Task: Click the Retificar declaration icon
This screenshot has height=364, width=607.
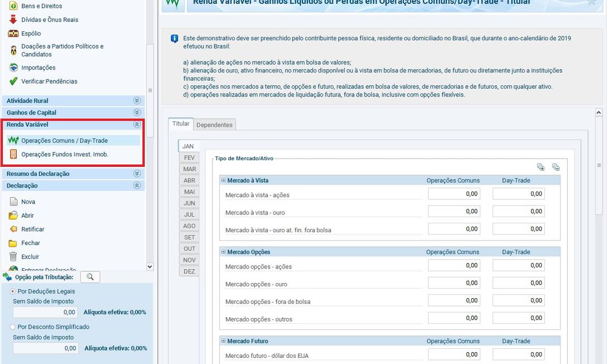Action: point(13,229)
